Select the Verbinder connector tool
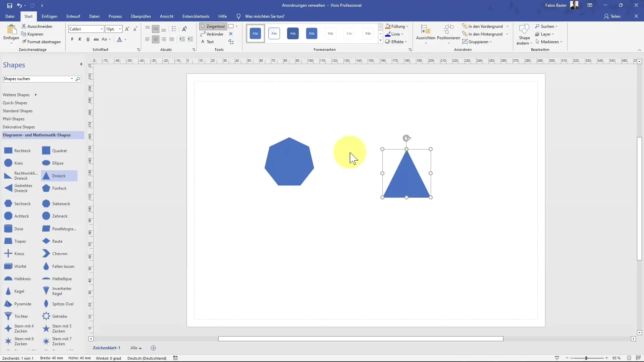The width and height of the screenshot is (644, 362). (212, 34)
